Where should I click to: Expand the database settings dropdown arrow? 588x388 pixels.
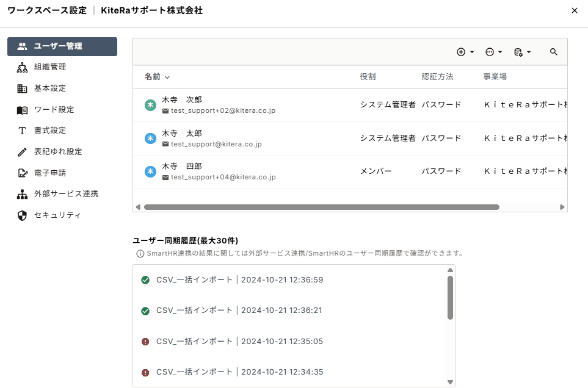click(x=529, y=52)
